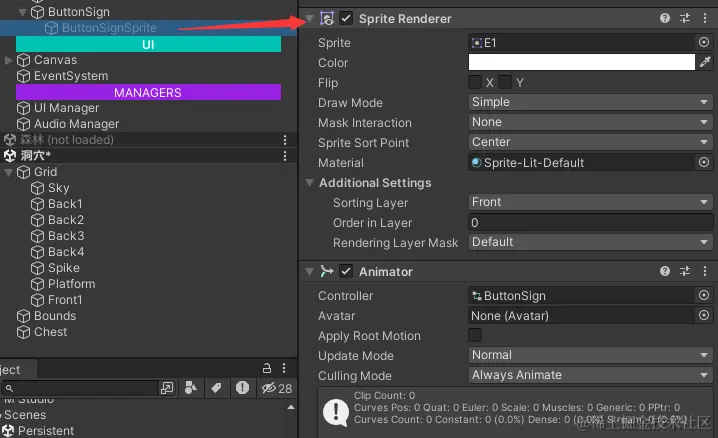The height and width of the screenshot is (438, 718).
Task: Open Sprite Sort Point dropdown
Action: click(x=590, y=142)
